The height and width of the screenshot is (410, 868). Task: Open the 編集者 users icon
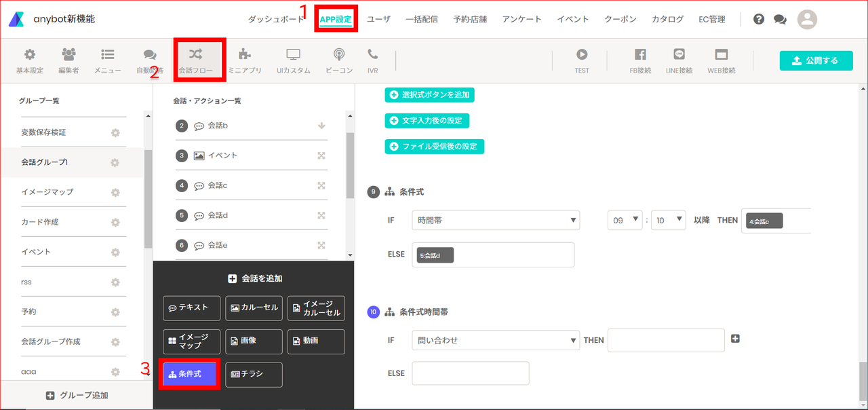(68, 54)
